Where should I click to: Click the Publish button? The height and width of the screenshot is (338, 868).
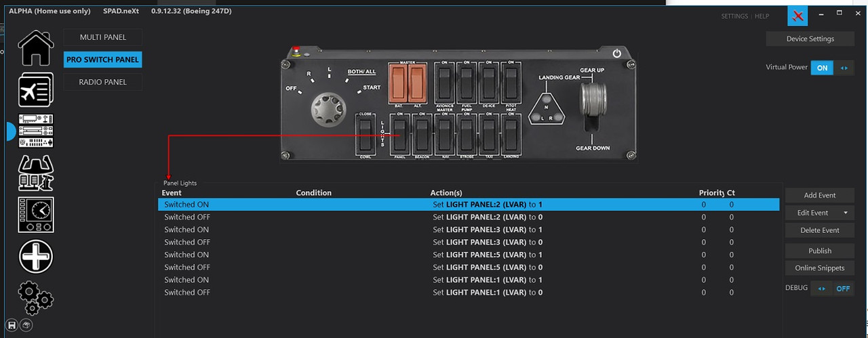pyautogui.click(x=820, y=251)
